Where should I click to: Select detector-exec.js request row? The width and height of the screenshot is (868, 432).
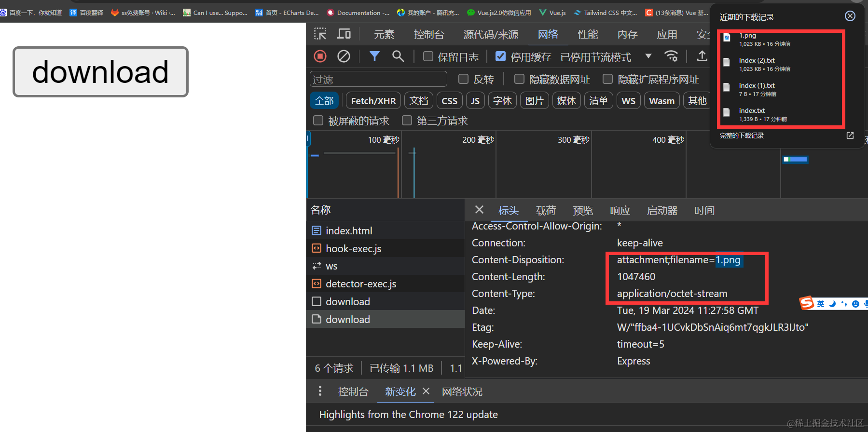click(x=386, y=283)
